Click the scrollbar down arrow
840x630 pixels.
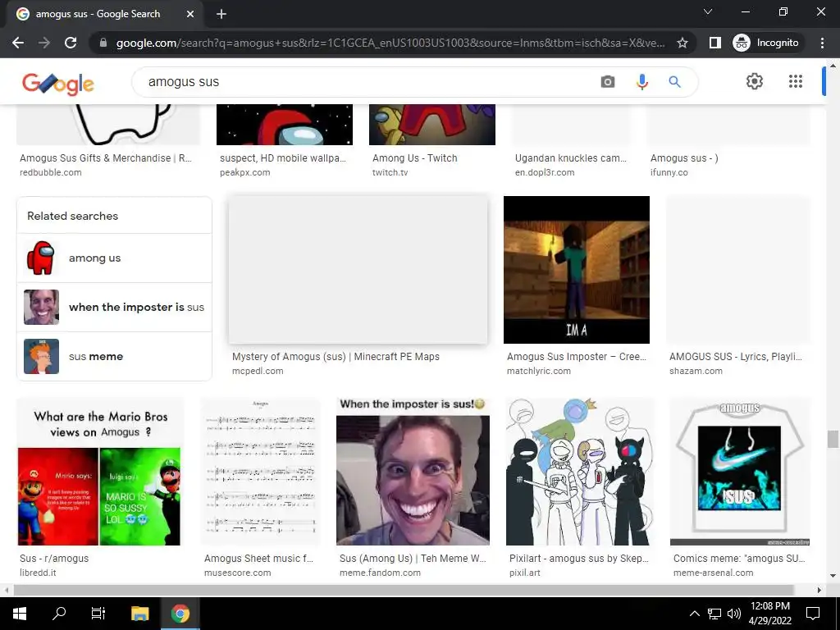tap(833, 576)
